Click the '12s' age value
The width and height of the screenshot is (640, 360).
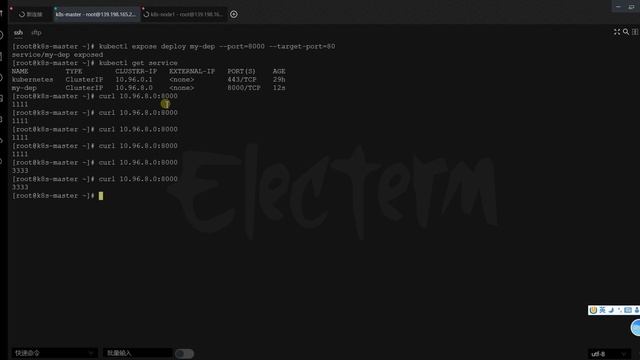tap(279, 88)
